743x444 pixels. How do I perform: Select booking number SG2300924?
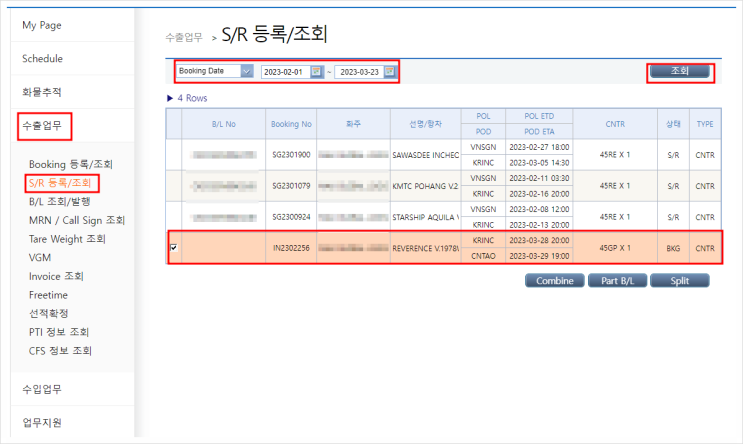(x=291, y=217)
